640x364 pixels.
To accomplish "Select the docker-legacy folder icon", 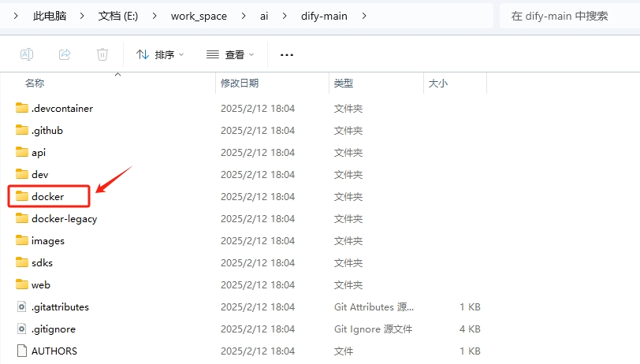I will point(21,218).
